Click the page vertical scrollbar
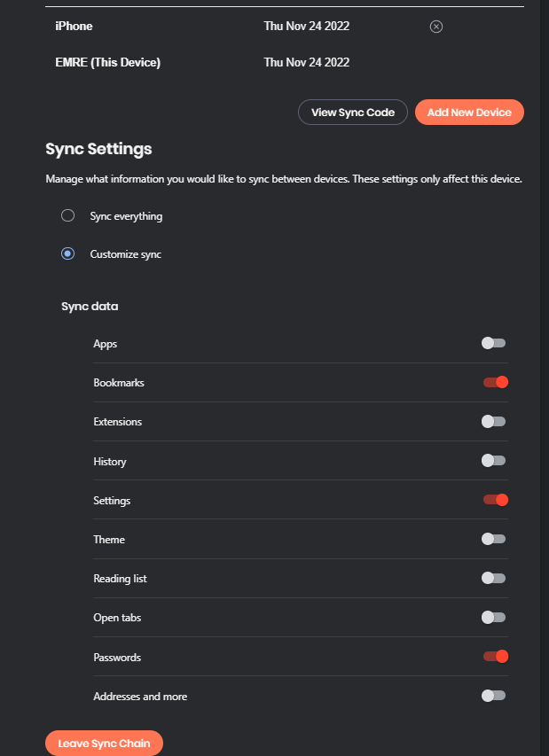The image size is (549, 756). click(x=544, y=355)
